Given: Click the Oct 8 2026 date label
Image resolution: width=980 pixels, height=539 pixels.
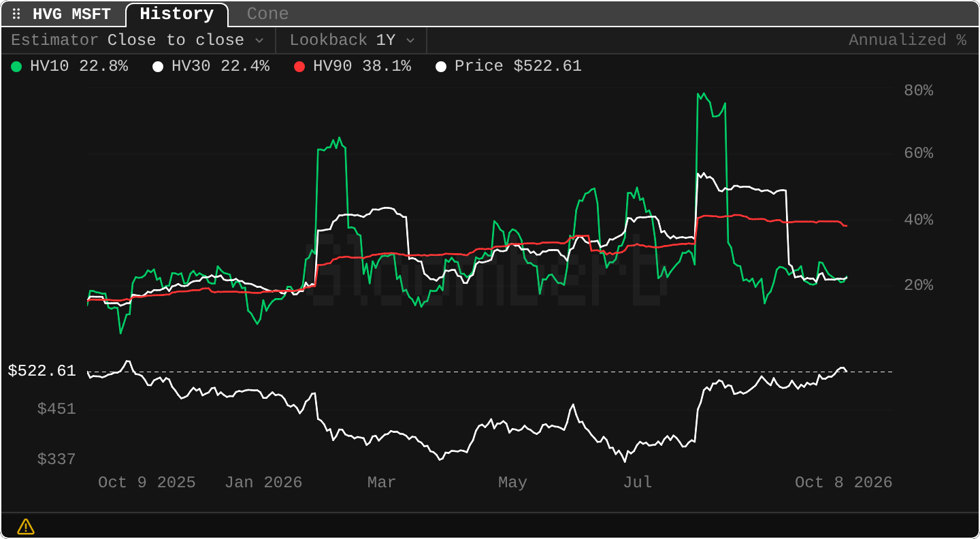Looking at the screenshot, I should tap(844, 483).
